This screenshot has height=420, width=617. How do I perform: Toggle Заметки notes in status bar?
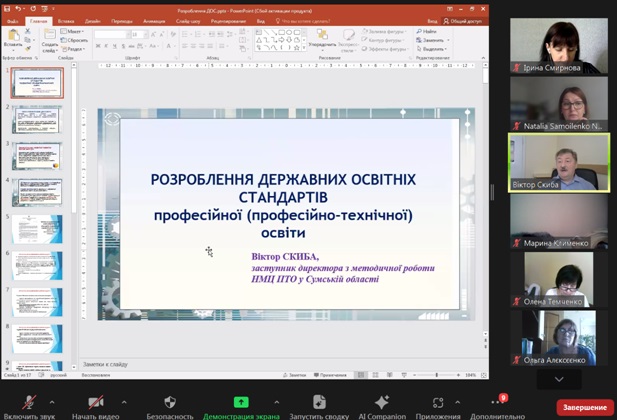coord(294,375)
